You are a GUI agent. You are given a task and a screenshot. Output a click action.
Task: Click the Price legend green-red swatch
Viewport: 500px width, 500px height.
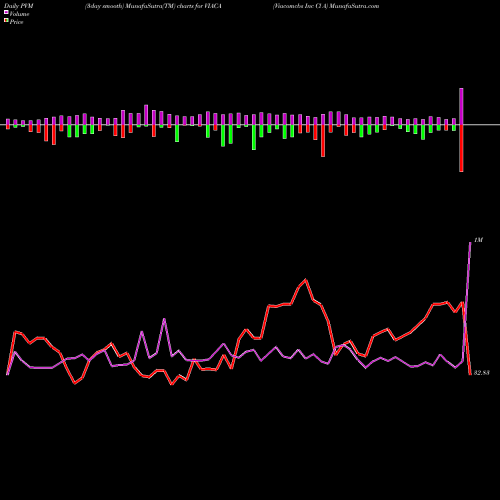pyautogui.click(x=6, y=21)
